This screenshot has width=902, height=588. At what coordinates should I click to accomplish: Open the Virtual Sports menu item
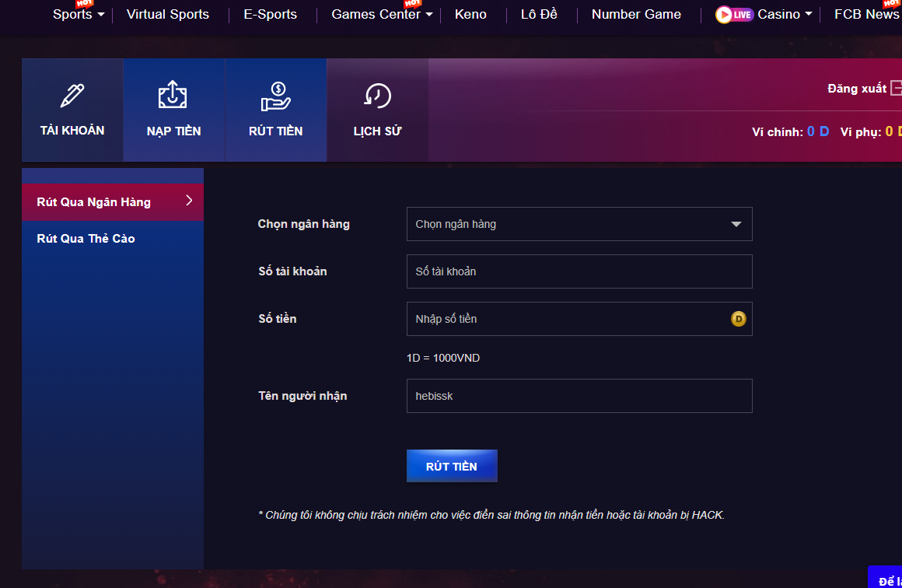point(168,15)
